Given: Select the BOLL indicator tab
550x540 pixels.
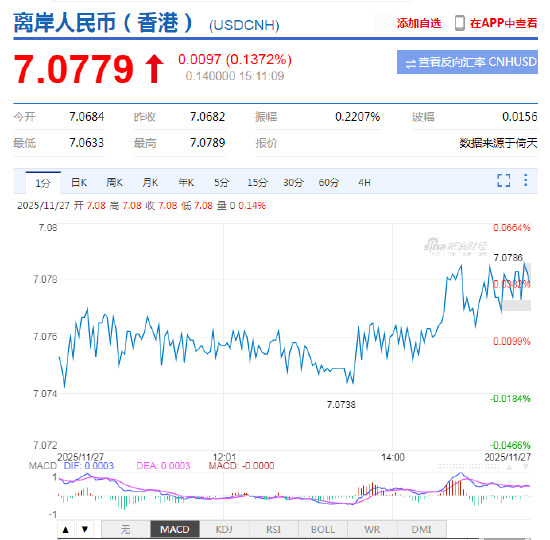Looking at the screenshot, I should pos(323,529).
